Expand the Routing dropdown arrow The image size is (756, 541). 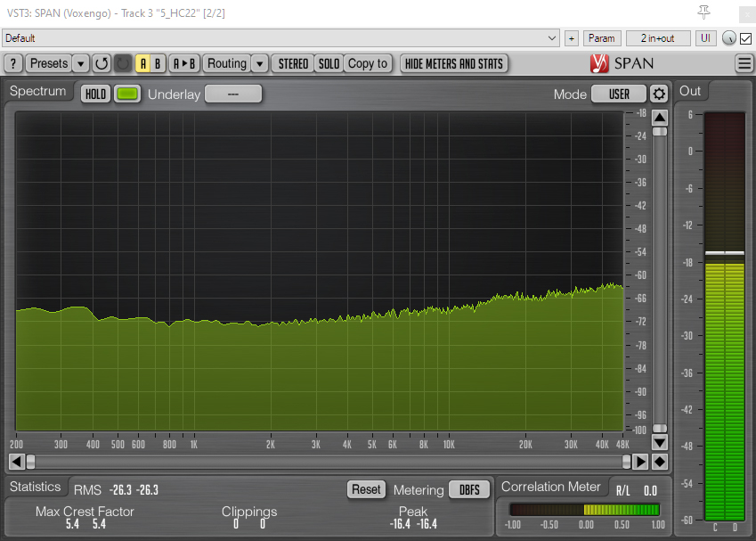(x=259, y=63)
